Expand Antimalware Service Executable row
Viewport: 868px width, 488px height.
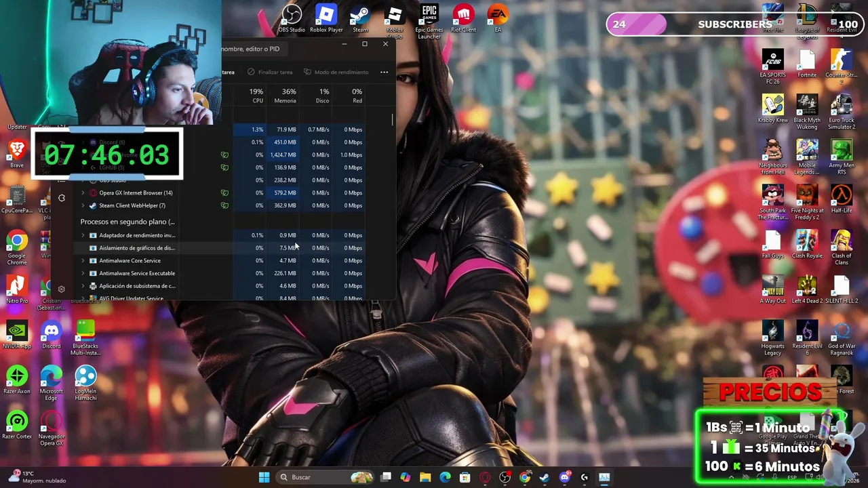83,273
